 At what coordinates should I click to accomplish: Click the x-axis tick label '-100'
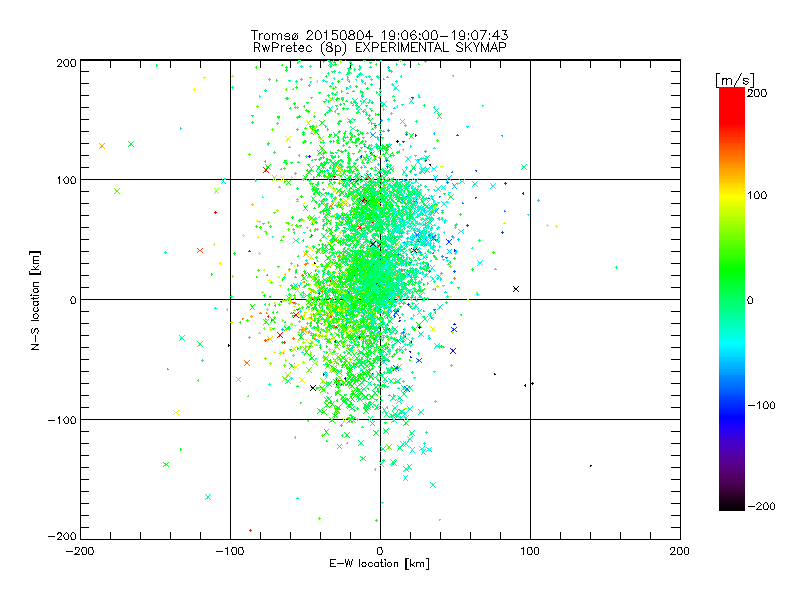230,551
